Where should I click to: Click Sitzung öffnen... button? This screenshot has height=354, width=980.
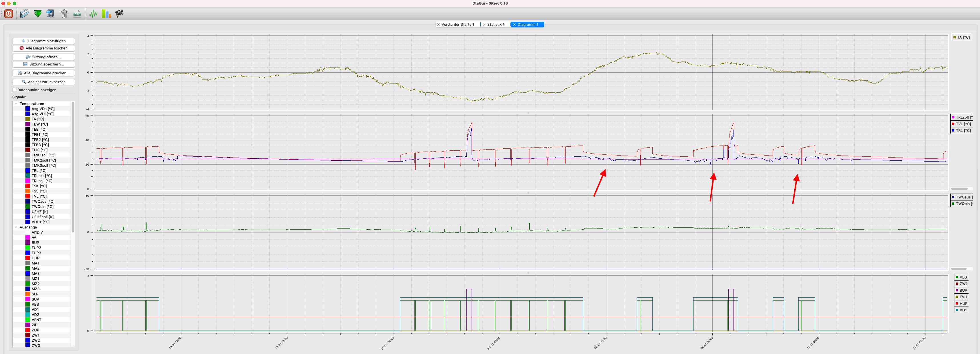click(x=43, y=57)
